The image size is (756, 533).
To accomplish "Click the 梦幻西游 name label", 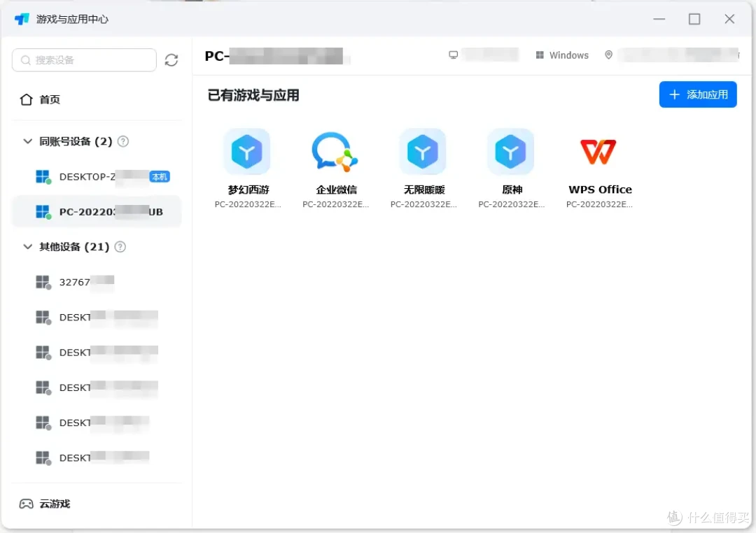I will point(248,190).
